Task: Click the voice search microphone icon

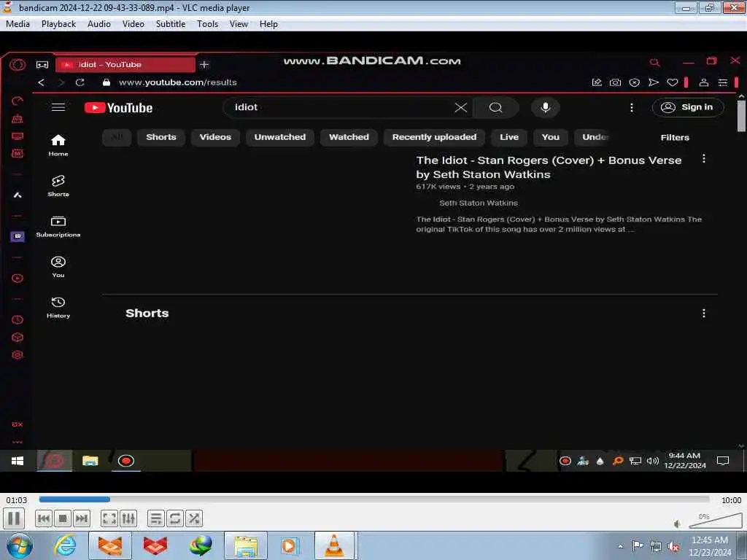Action: pyautogui.click(x=546, y=107)
